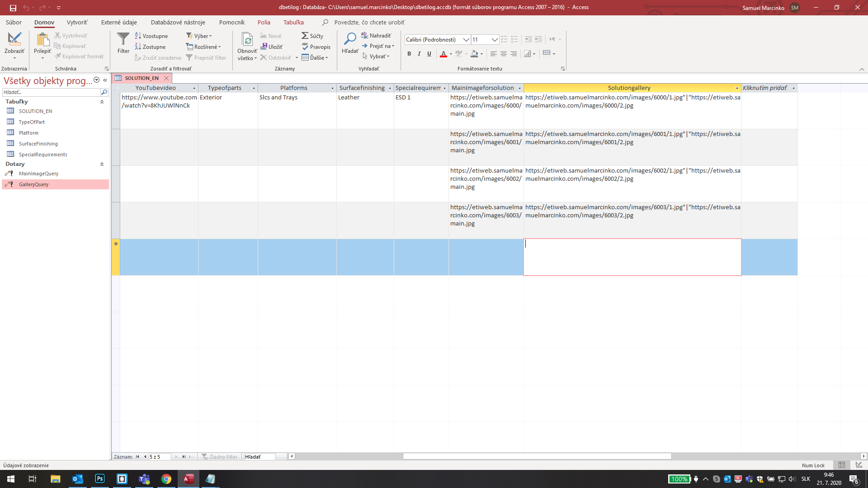Image resolution: width=868 pixels, height=488 pixels.
Task: Sort ascending with Vzostupne
Action: pyautogui.click(x=151, y=36)
